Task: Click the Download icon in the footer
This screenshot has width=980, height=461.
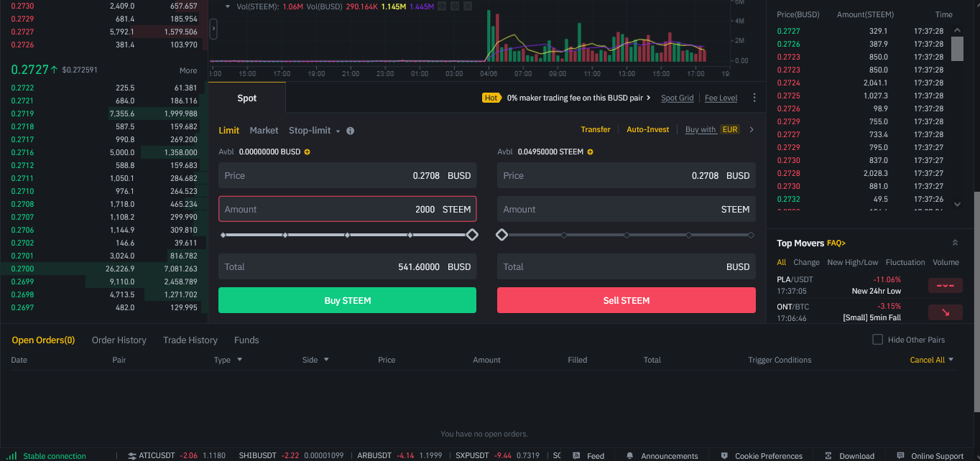Action: pyautogui.click(x=828, y=456)
